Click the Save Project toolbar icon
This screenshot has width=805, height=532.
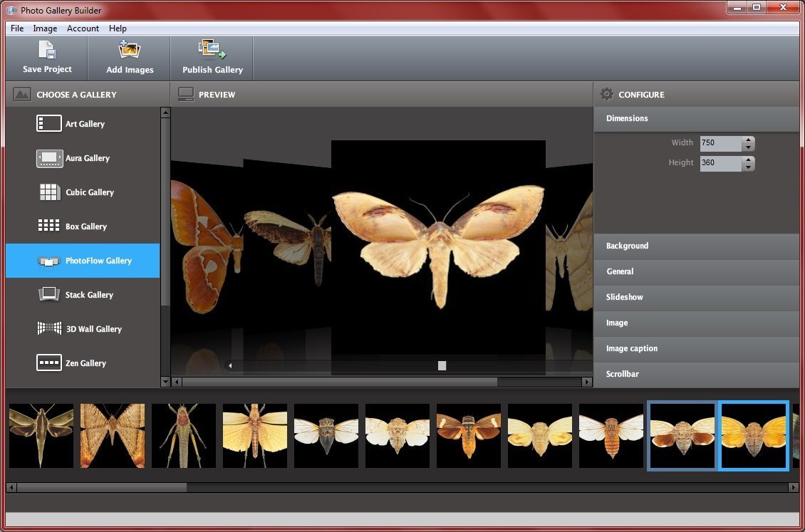click(x=47, y=50)
